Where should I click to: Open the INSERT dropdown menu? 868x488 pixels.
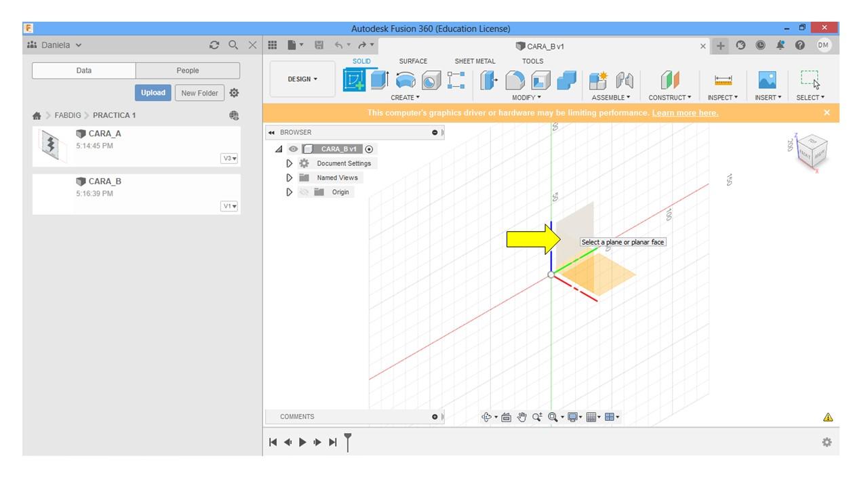coord(768,98)
